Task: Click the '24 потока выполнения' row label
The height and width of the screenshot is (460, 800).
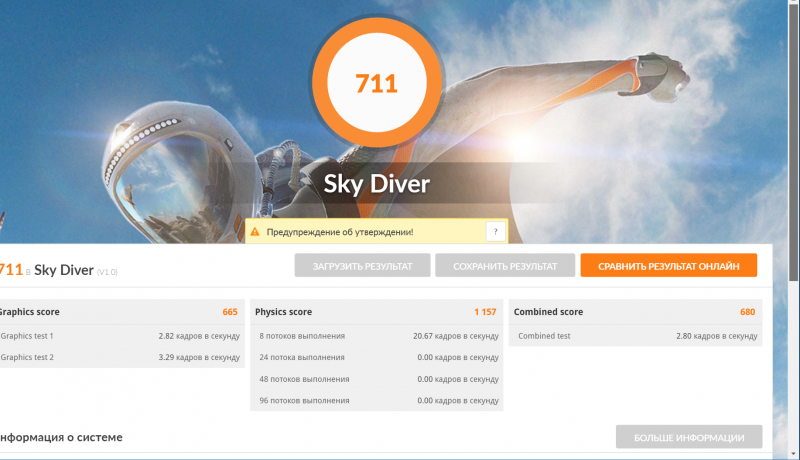Action: pyautogui.click(x=302, y=357)
